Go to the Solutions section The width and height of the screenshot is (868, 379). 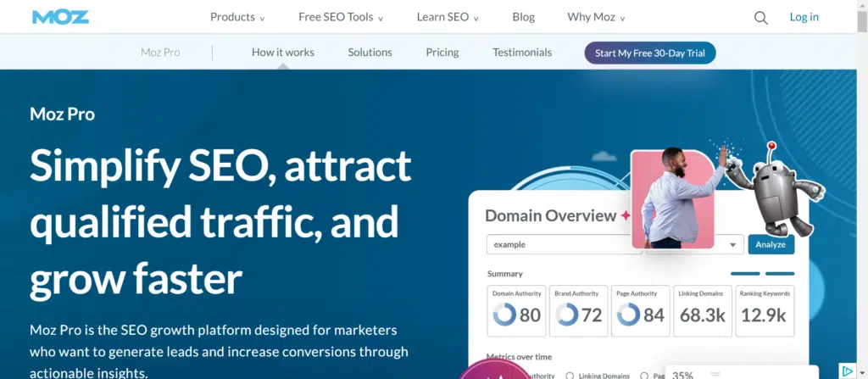click(x=370, y=53)
